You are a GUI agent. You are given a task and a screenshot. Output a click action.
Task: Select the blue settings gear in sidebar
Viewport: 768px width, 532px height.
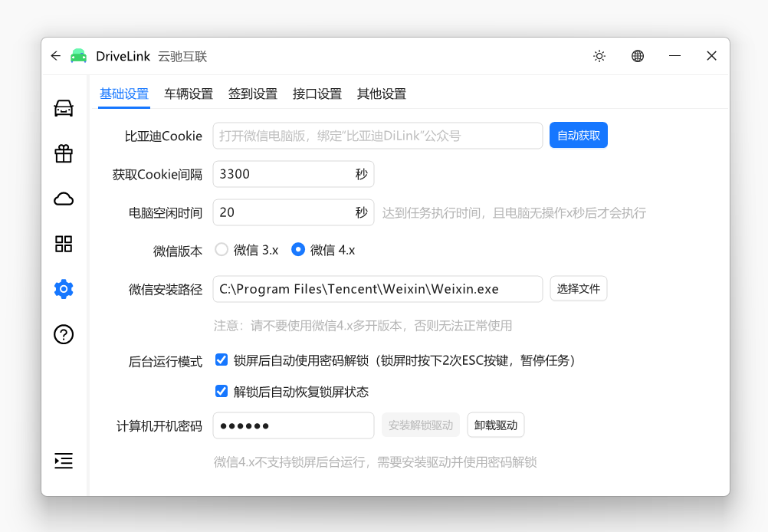tap(64, 289)
